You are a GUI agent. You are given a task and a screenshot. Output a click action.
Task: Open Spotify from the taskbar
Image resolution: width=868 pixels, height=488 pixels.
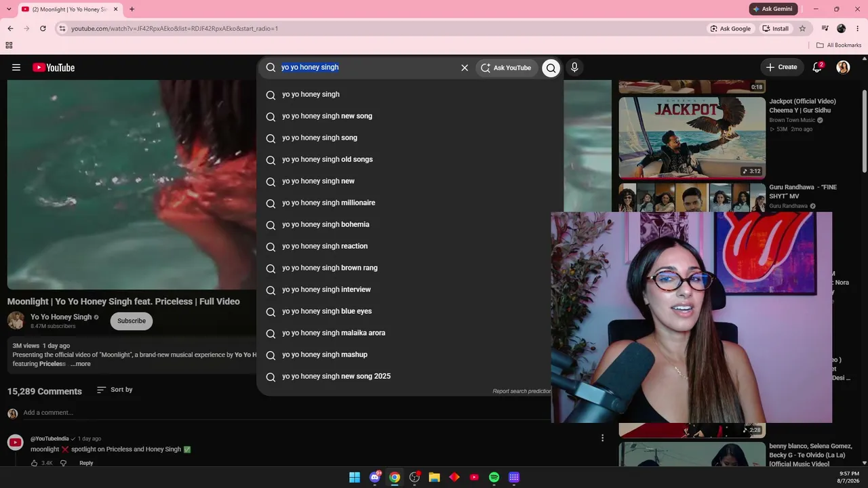coord(494,477)
